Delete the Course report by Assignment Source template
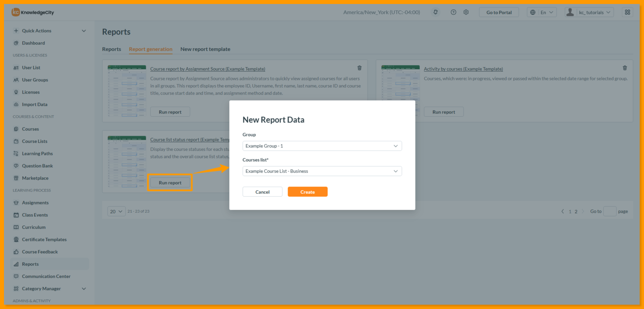Viewport: 644px width, 309px height. 359,68
